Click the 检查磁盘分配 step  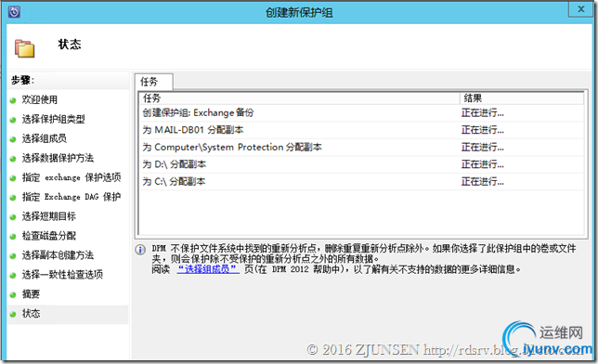pyautogui.click(x=49, y=236)
